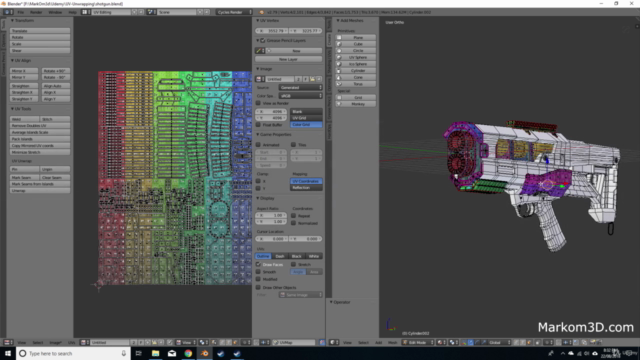
Task: Click the Circle primitive icon
Action: coord(339,51)
